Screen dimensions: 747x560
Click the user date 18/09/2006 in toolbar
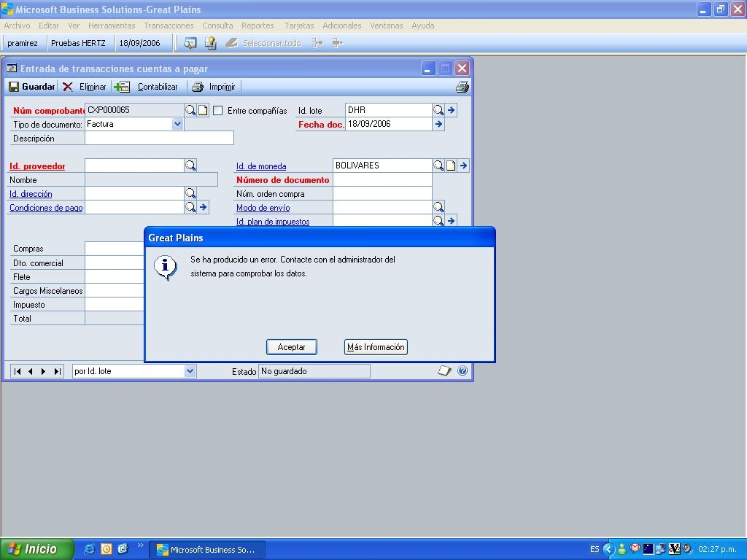139,43
